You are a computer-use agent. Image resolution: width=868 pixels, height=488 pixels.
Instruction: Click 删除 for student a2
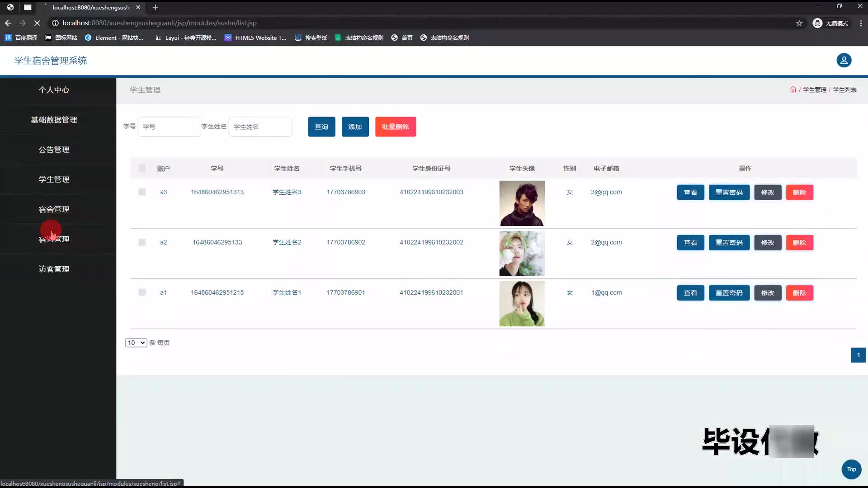coord(799,242)
